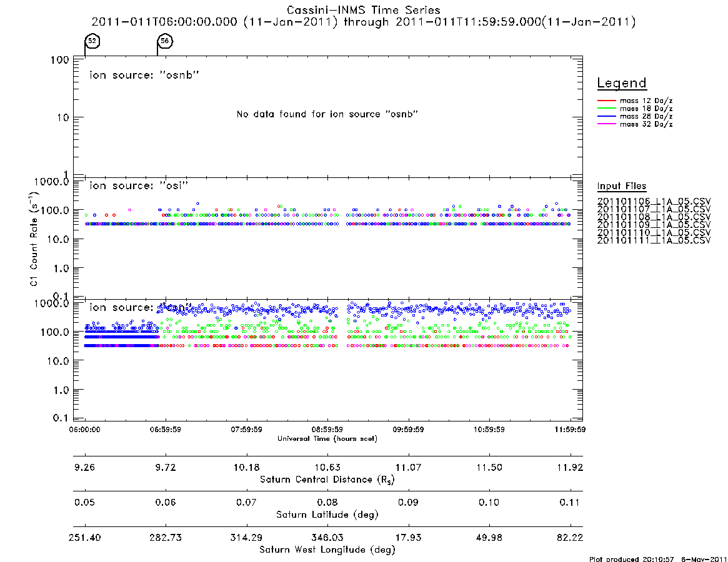Click the Saturn West Longitude axis label

click(x=327, y=550)
